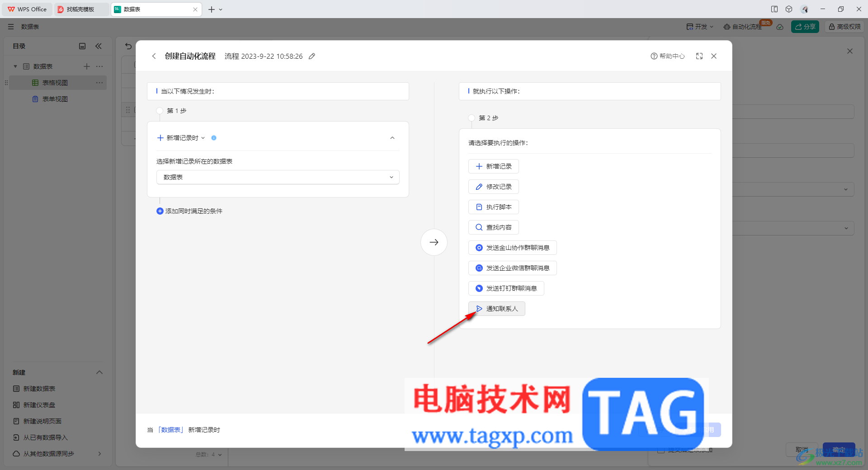The width and height of the screenshot is (868, 470).
Task: Add a view with the plus beside 数据表
Action: [87, 66]
